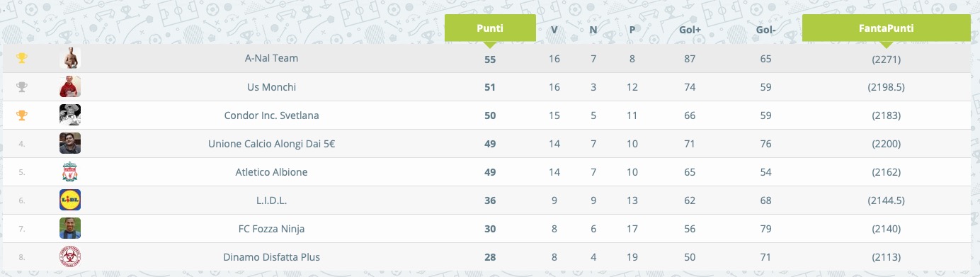Click the Gol- column header

765,30
